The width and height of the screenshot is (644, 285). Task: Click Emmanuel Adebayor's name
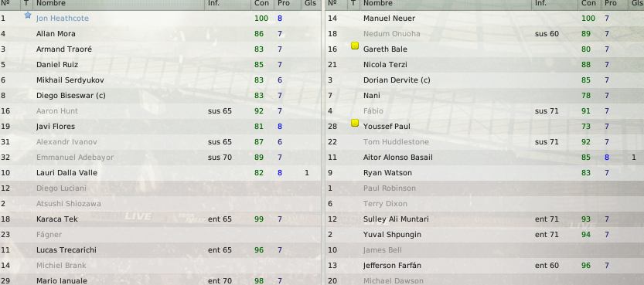(x=75, y=158)
